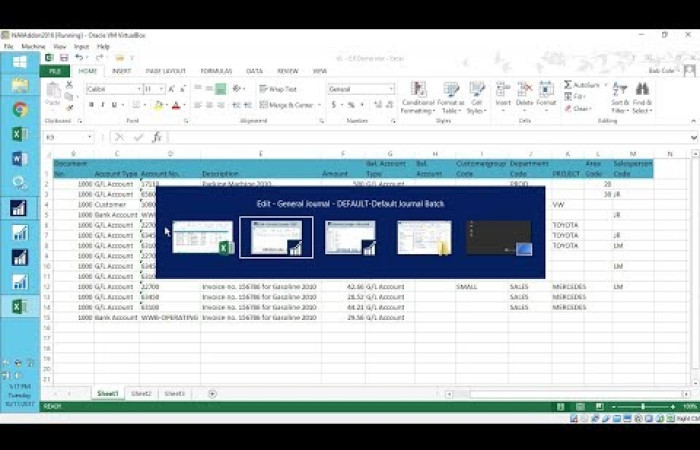This screenshot has height=450, width=700.
Task: Switch to Page Layout view in status bar
Action: click(580, 407)
